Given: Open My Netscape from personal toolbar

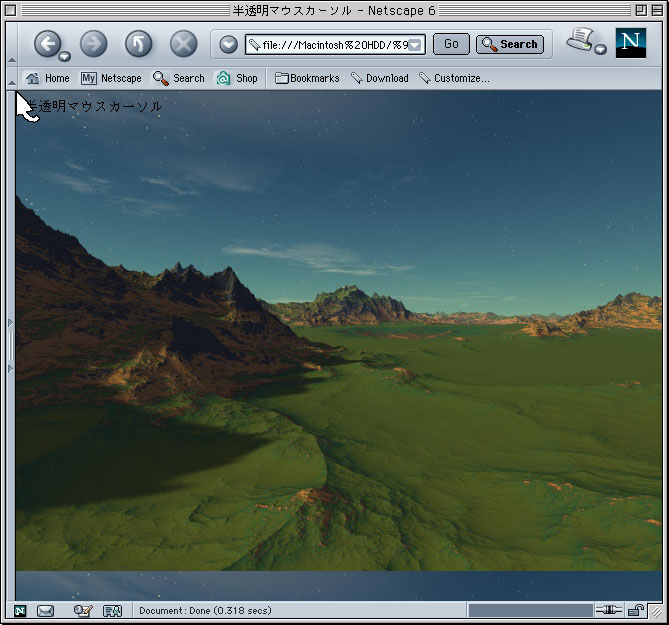Looking at the screenshot, I should (x=111, y=78).
